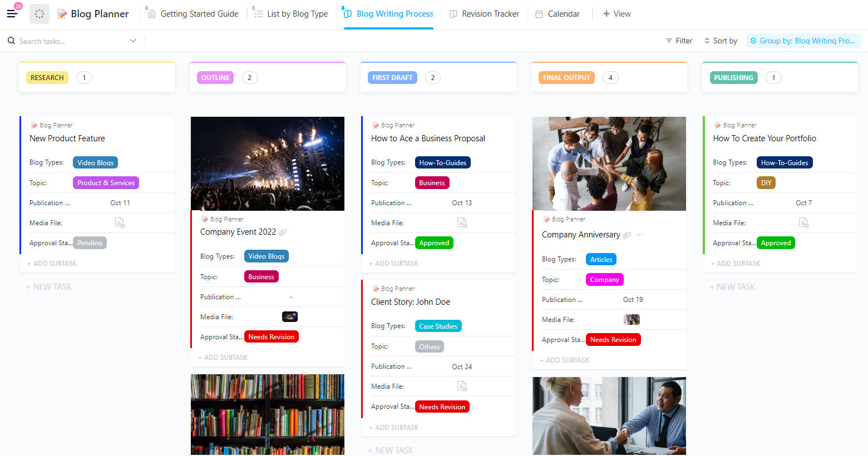Open the Sort by dropdown
This screenshot has width=868, height=456.
pyautogui.click(x=721, y=41)
